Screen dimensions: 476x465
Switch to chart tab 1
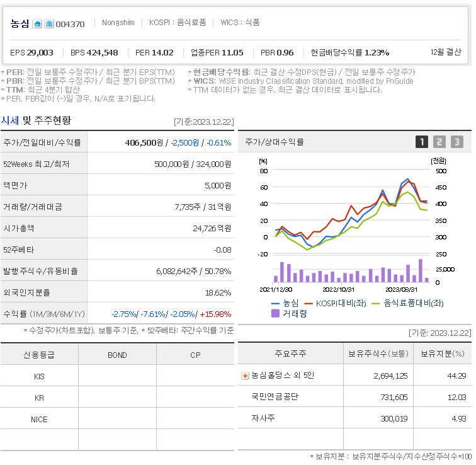coord(422,142)
